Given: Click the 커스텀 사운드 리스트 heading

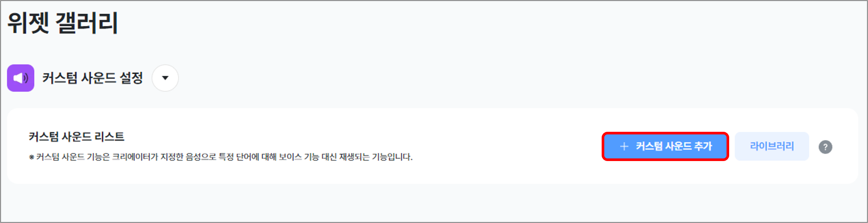Looking at the screenshot, I should click(x=76, y=137).
